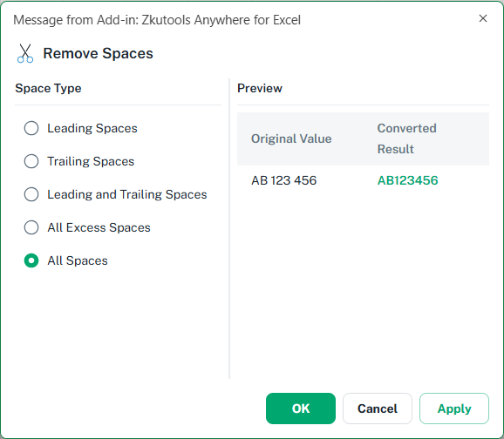The width and height of the screenshot is (504, 439).
Task: Click the Remove Spaces title text
Action: (98, 53)
